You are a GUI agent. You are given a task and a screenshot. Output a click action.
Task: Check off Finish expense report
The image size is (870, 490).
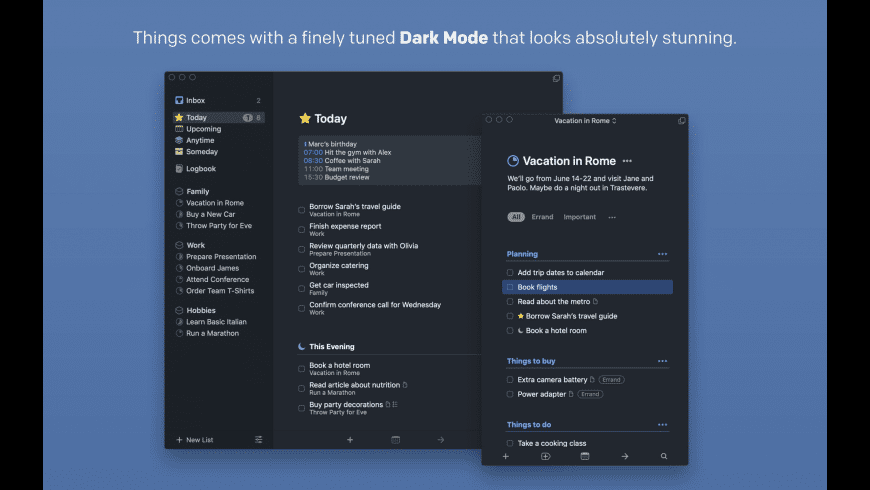[301, 230]
